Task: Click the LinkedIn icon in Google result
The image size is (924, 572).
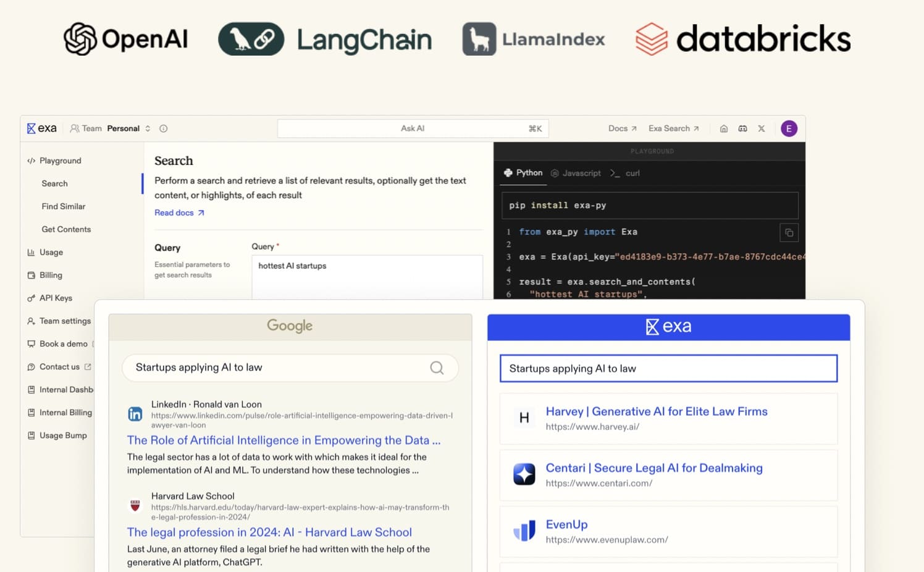Action: click(135, 414)
